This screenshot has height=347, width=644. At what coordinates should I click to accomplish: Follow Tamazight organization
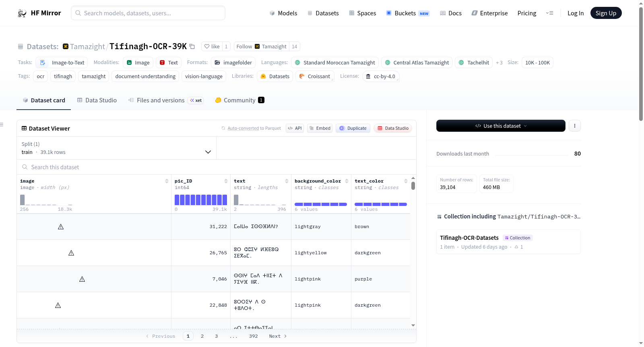pos(262,47)
